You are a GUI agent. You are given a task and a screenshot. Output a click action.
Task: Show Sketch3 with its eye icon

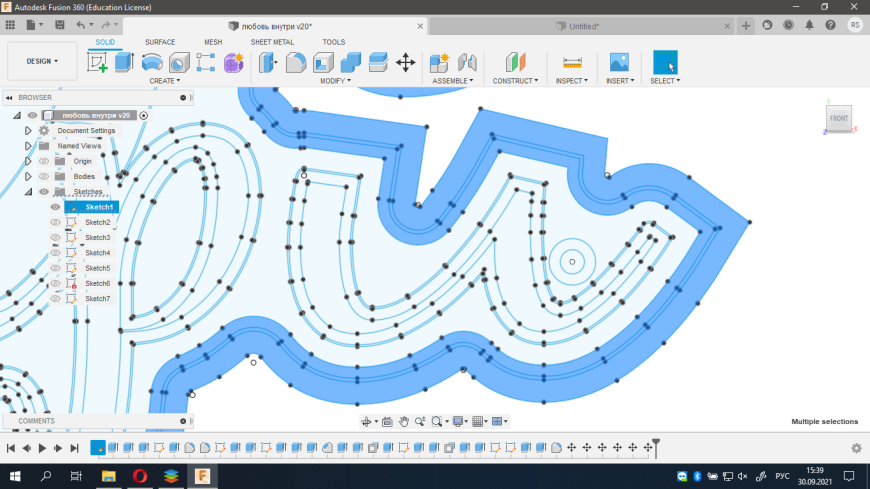point(55,238)
